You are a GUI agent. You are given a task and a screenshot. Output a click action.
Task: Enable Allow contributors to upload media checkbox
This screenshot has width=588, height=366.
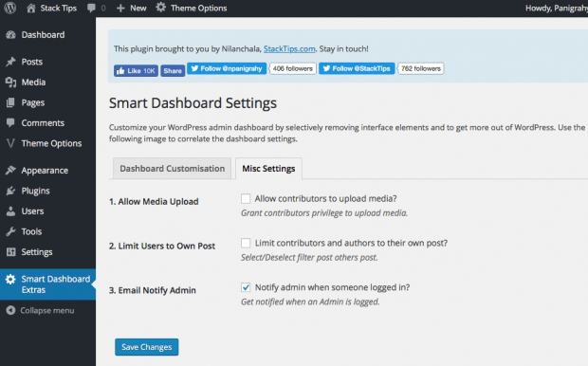pos(246,198)
